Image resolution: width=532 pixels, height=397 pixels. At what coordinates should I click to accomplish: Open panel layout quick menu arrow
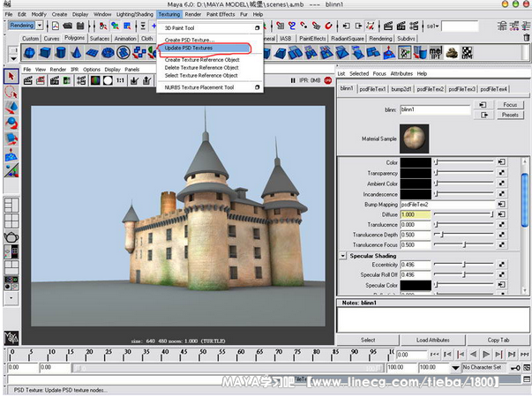point(11,298)
